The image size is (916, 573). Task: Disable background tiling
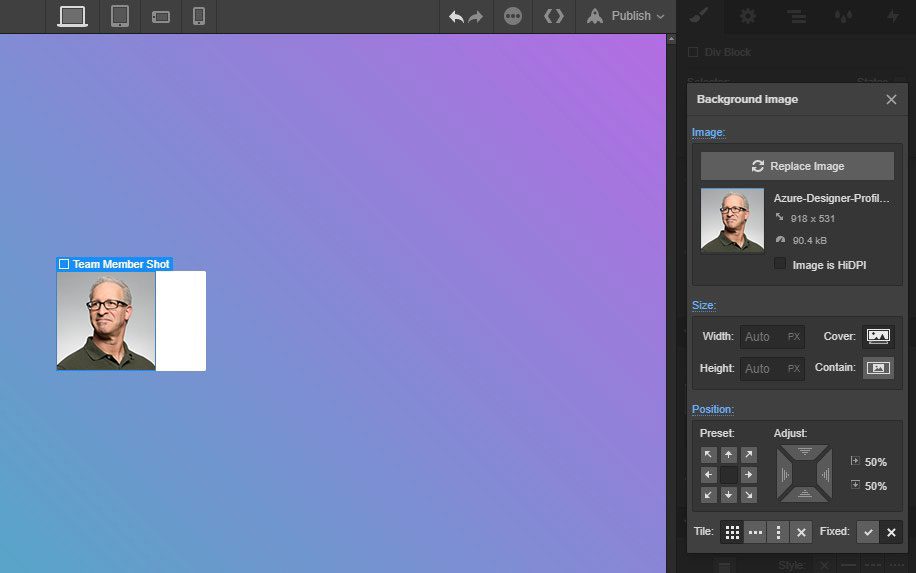[801, 532]
